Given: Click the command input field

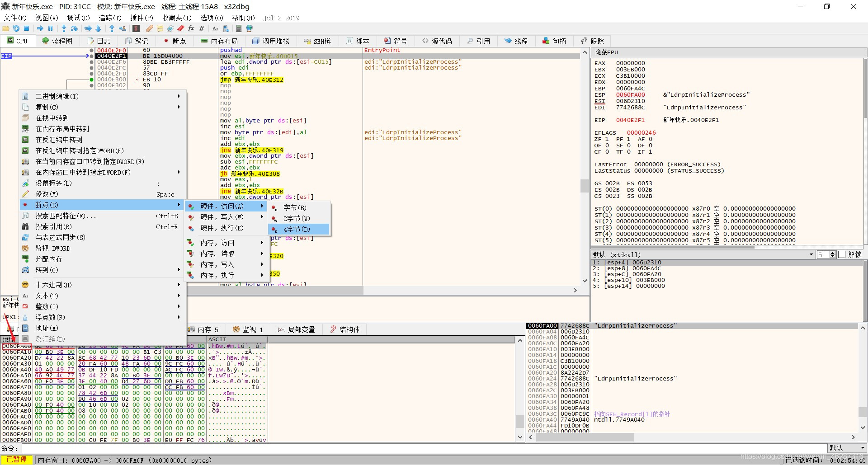Looking at the screenshot, I should (x=424, y=448).
